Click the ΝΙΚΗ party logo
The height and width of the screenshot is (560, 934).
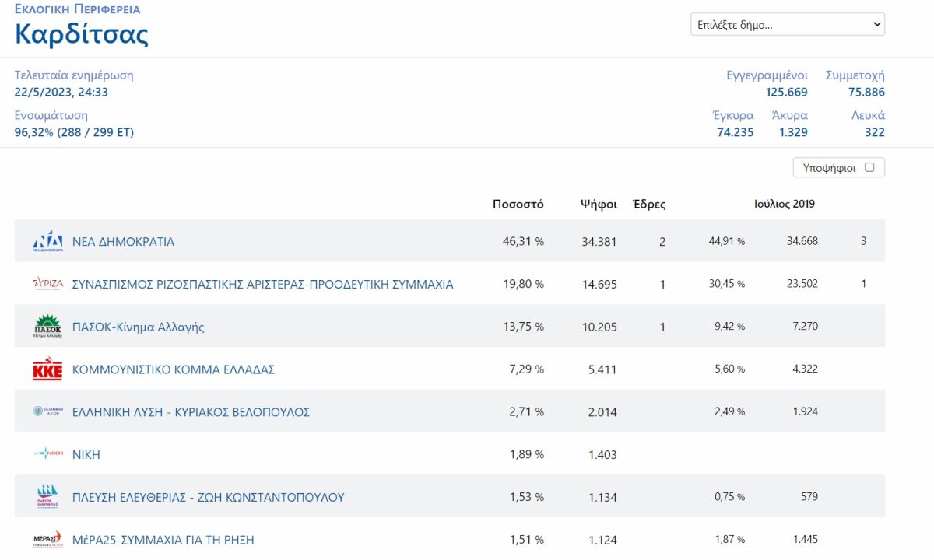pyautogui.click(x=47, y=454)
